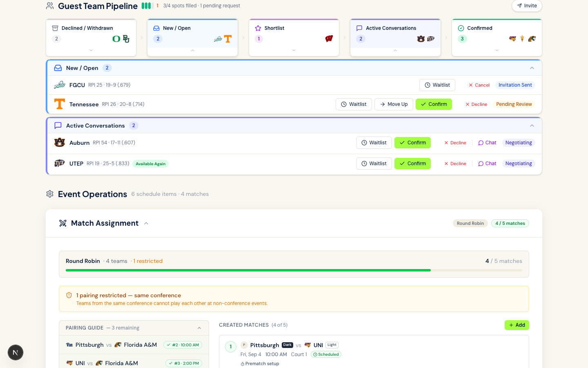The width and height of the screenshot is (588, 368).
Task: Select the Declined / Withdrawn stage card
Action: pos(91,38)
